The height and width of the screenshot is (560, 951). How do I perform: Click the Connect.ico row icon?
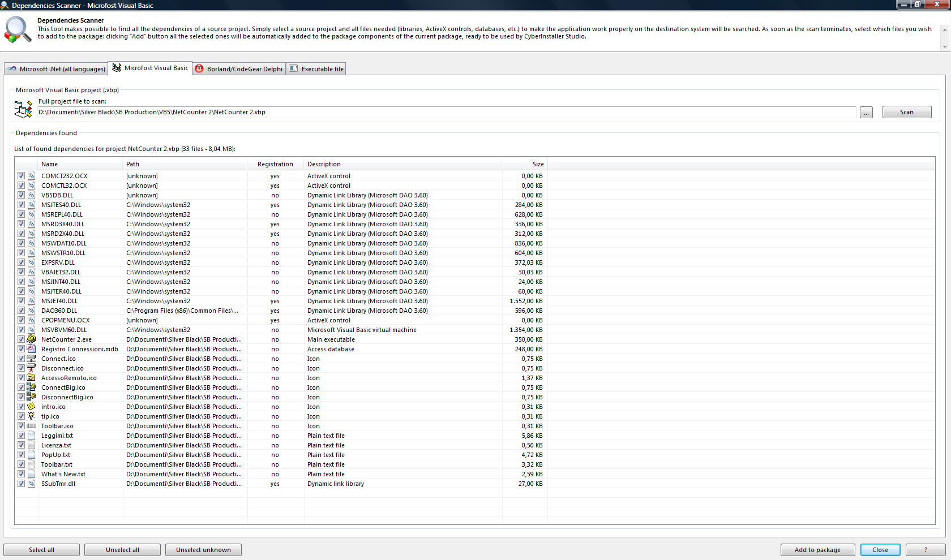pos(31,359)
